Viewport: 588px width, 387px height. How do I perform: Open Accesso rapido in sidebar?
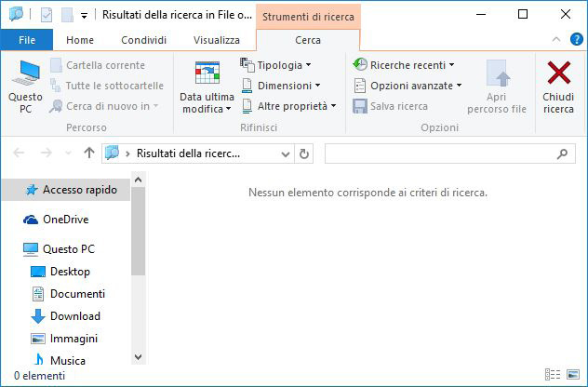point(79,190)
